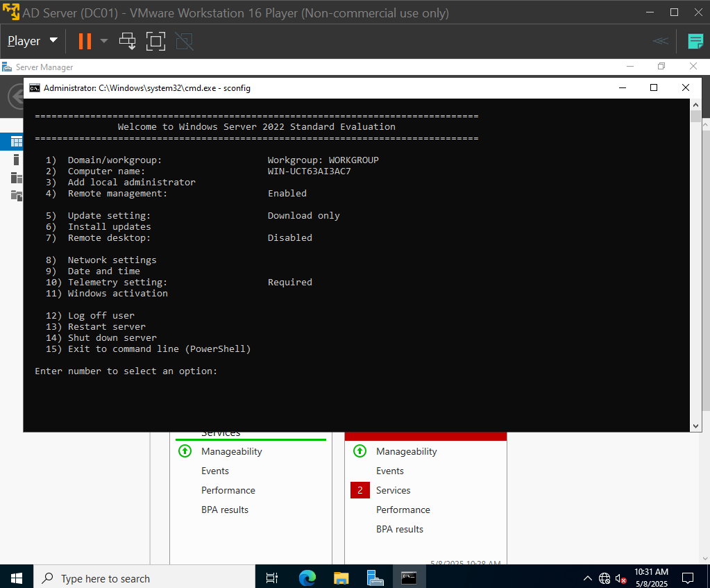Click the scroll up arrow in cmd window
The width and height of the screenshot is (710, 588).
point(695,105)
